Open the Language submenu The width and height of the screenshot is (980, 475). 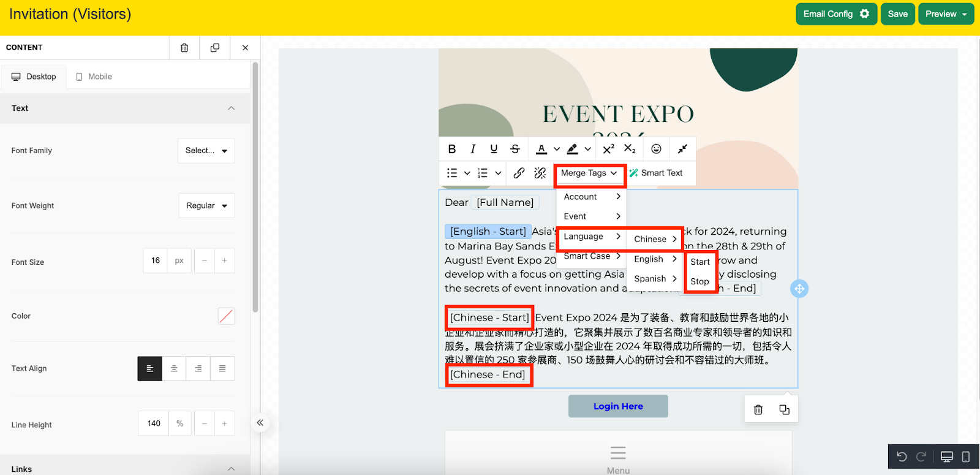pos(592,237)
